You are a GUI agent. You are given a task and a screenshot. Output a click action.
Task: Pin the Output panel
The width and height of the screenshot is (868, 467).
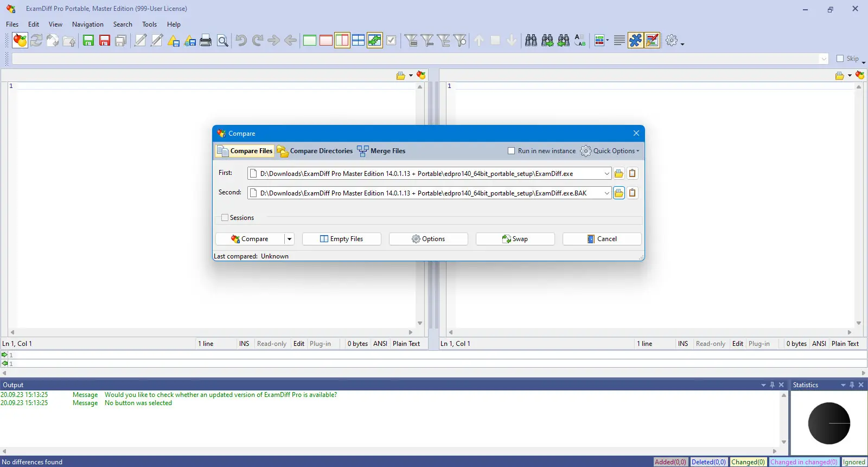point(773,385)
